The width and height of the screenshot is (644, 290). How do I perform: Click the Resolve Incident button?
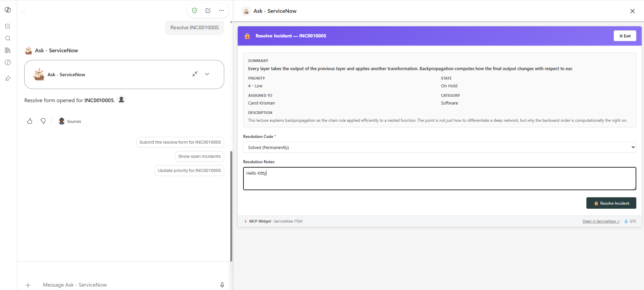(611, 203)
